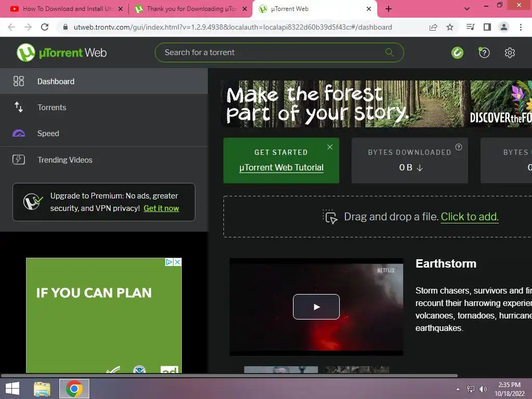
Task: Open Torrents in sidebar
Action: point(104,107)
